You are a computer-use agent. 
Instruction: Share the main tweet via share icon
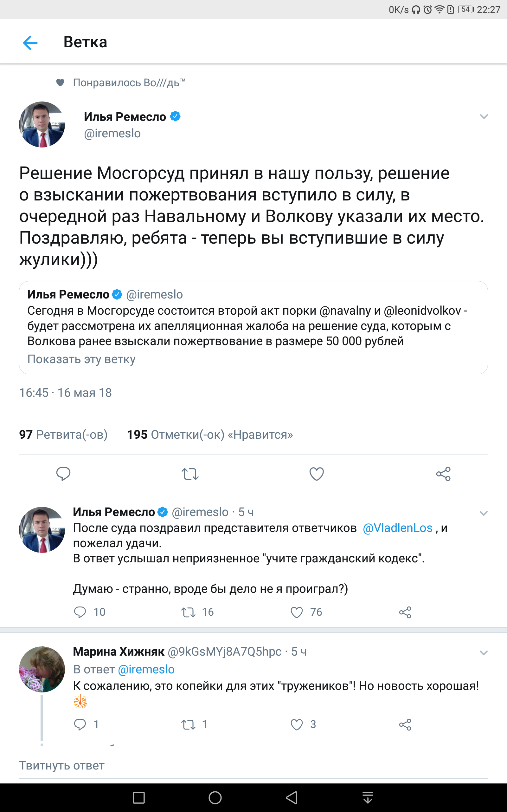443,474
